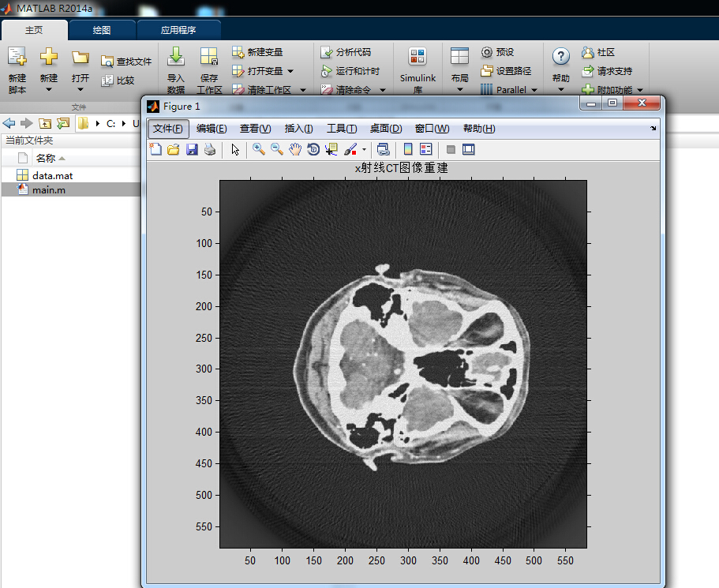The width and height of the screenshot is (719, 588).
Task: Click Community (社区) icon
Action: click(588, 52)
